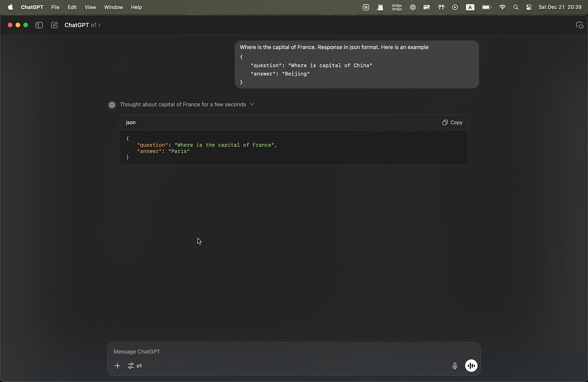
Task: Click the battery status icon
Action: (487, 7)
